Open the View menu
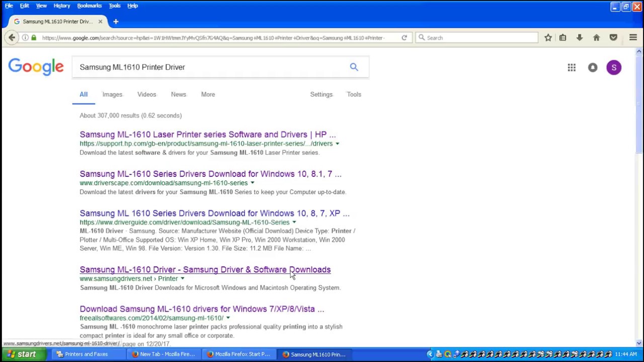644x362 pixels. pos(41,6)
